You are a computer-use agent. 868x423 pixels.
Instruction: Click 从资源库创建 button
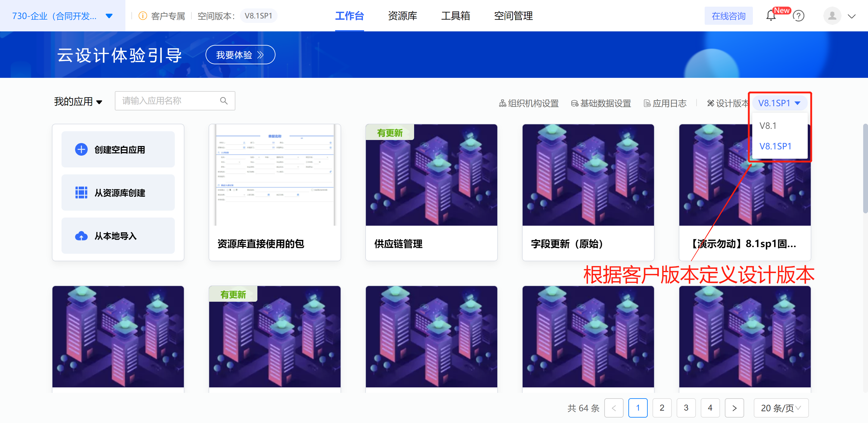coord(118,192)
